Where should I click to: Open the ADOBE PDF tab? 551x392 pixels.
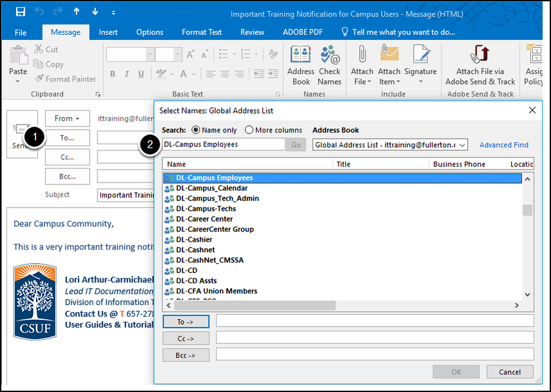[302, 32]
